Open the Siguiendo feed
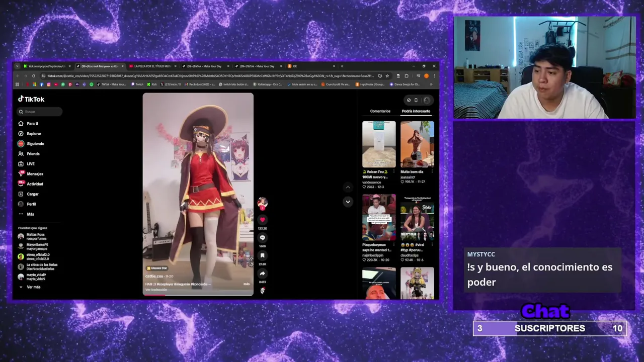The height and width of the screenshot is (362, 644). pyautogui.click(x=31, y=143)
